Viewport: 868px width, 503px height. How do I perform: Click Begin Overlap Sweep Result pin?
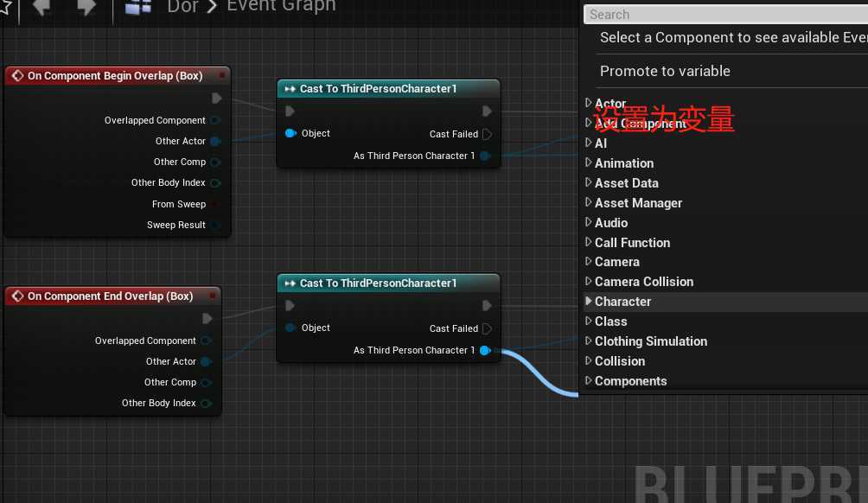pyautogui.click(x=216, y=225)
